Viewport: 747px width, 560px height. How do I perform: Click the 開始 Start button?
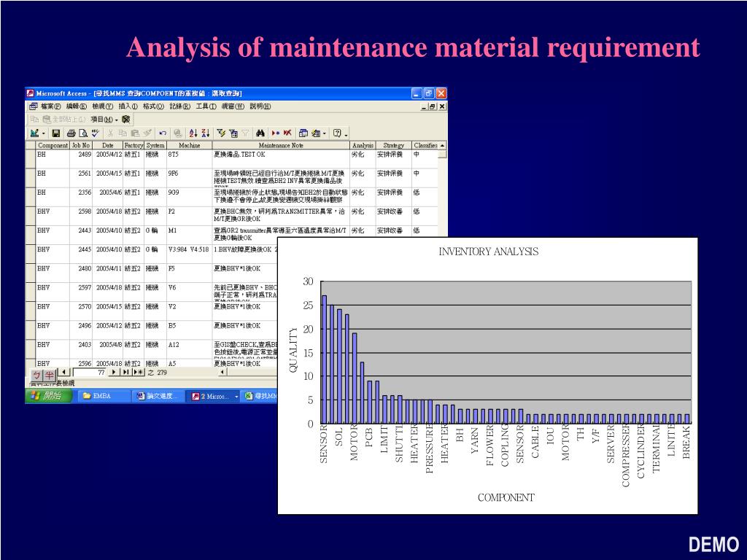point(47,396)
